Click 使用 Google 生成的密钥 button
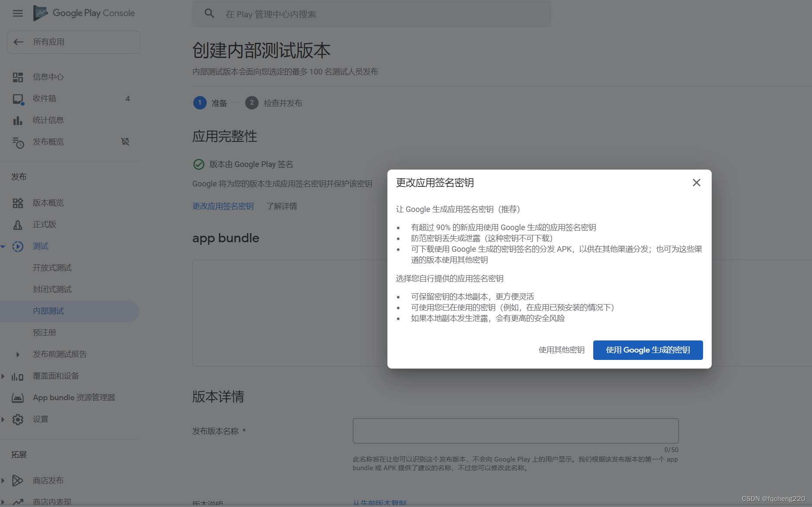Screen dimensions: 812x507 pos(647,350)
